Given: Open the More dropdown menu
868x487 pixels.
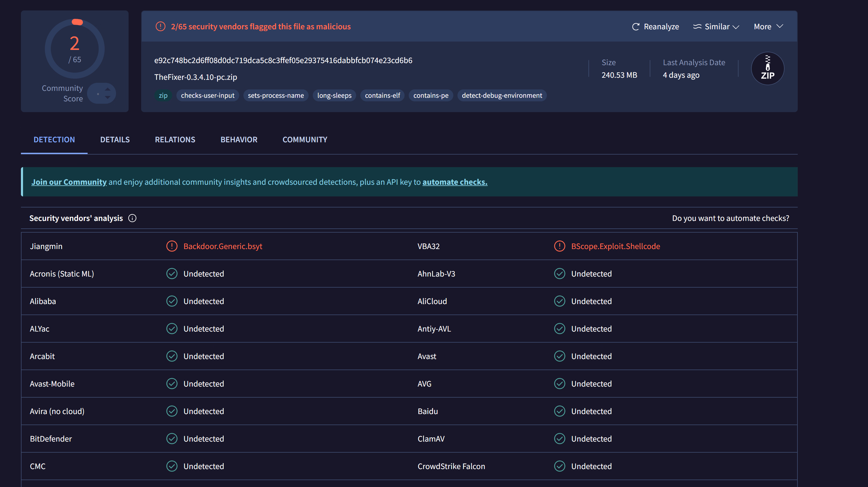Looking at the screenshot, I should (768, 27).
